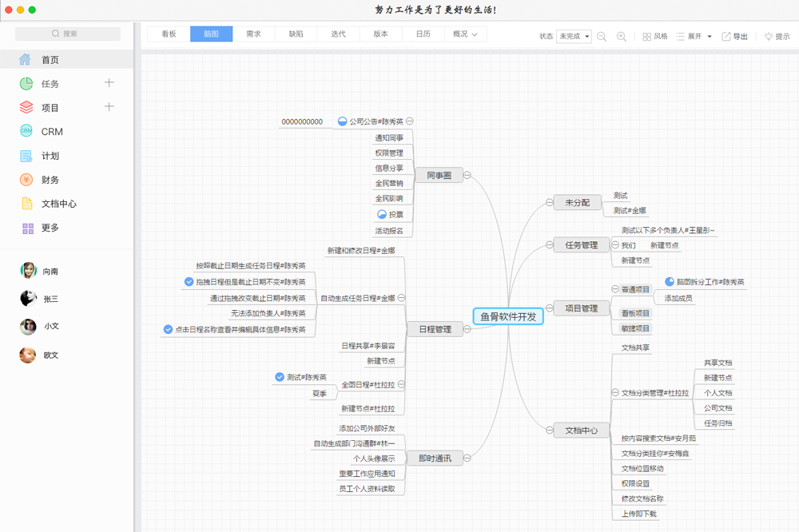The height and width of the screenshot is (532, 799).
Task: Switch to the 迭代 tab
Action: click(x=338, y=34)
